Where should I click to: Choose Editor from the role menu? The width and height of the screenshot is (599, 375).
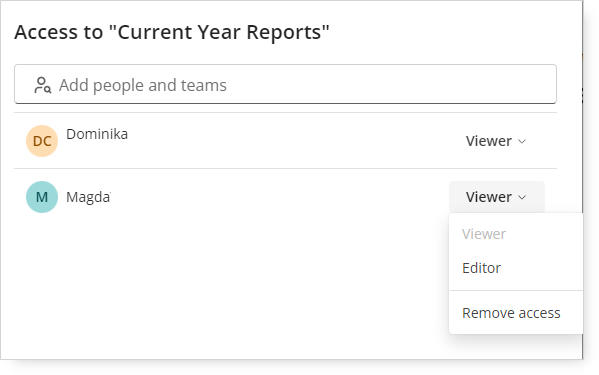pos(481,268)
